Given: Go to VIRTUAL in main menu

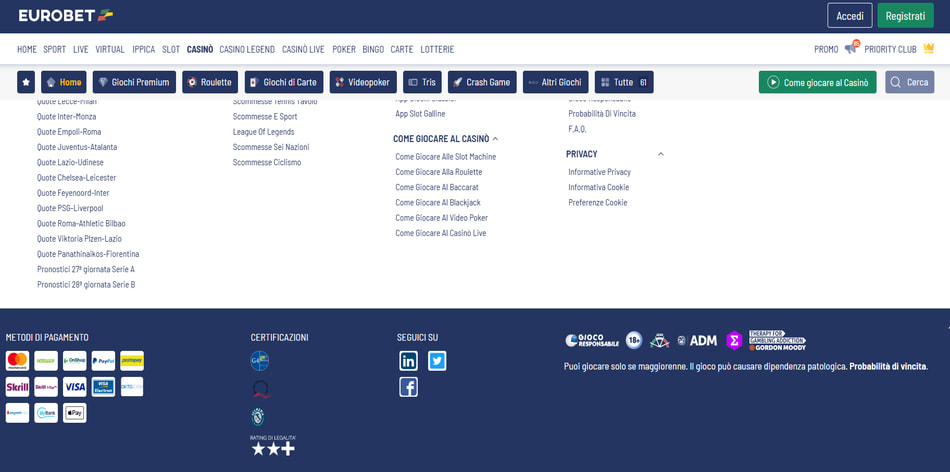Looking at the screenshot, I should pyautogui.click(x=110, y=49).
